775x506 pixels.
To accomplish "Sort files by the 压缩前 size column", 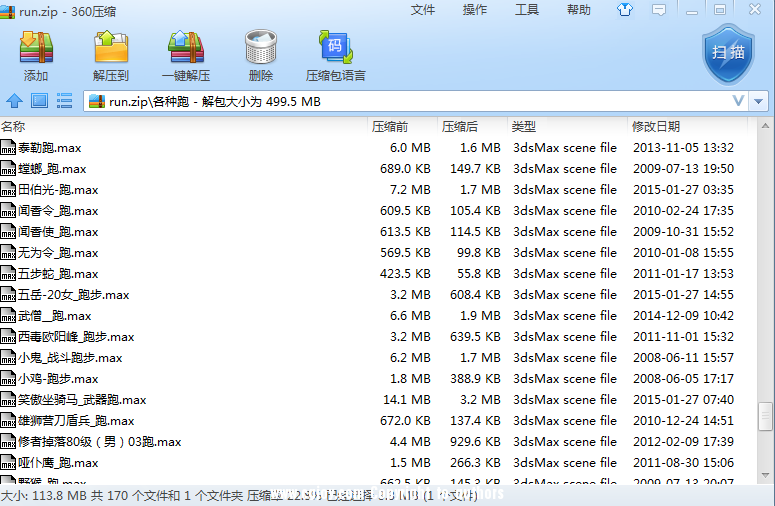I will (x=390, y=127).
